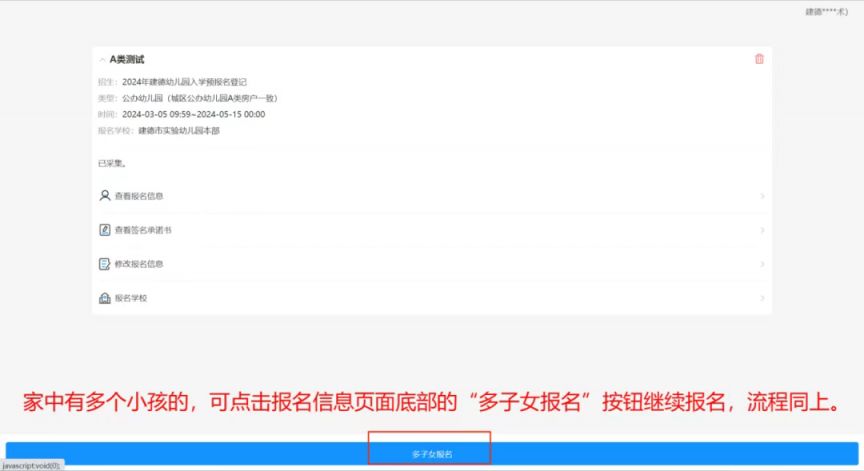Click the red trash delete icon
The width and height of the screenshot is (864, 471).
(759, 59)
